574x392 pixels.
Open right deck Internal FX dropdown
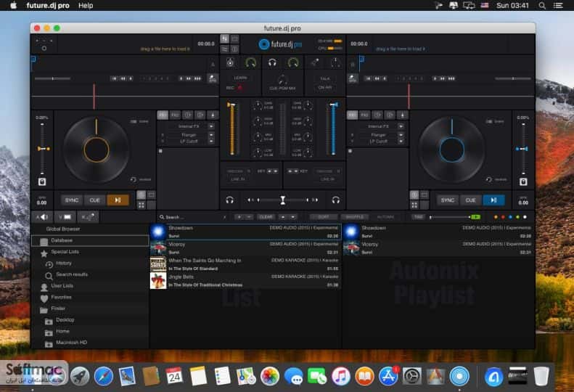(401, 126)
